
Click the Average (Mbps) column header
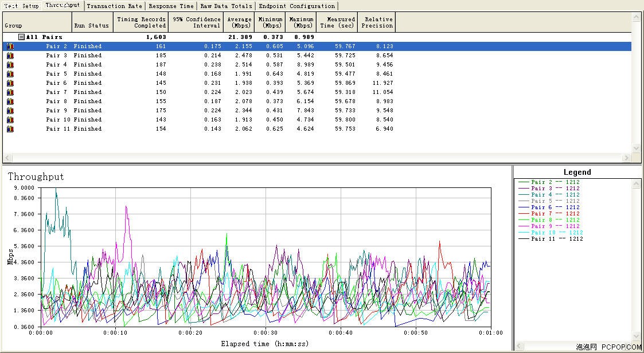(x=239, y=22)
